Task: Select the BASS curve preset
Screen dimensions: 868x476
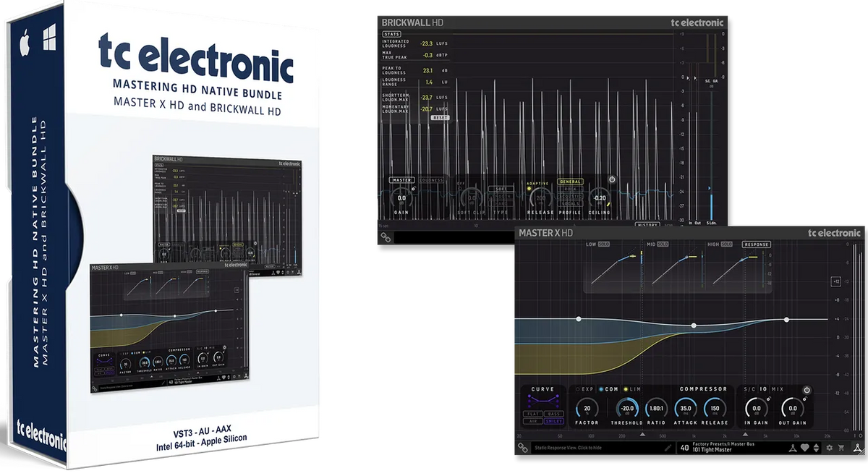Action: [x=553, y=414]
